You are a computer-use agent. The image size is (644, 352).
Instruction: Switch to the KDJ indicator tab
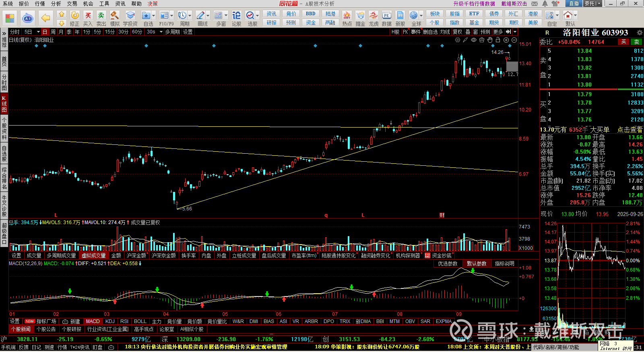point(110,321)
